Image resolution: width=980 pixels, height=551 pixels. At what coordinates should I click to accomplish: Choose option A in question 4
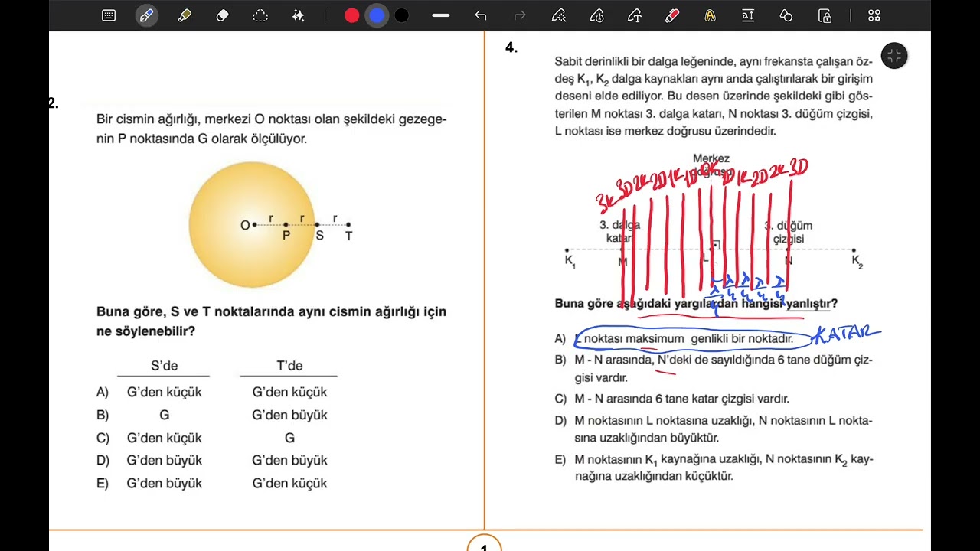tap(674, 339)
